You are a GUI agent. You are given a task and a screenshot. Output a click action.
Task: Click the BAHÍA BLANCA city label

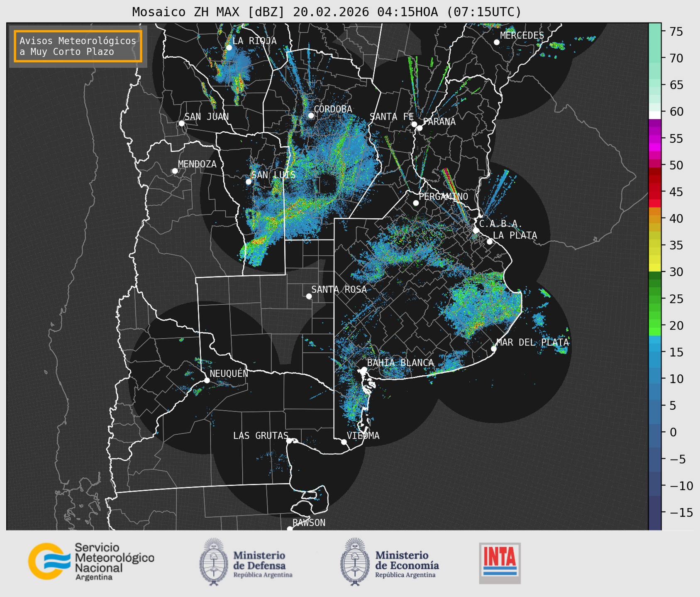(400, 363)
